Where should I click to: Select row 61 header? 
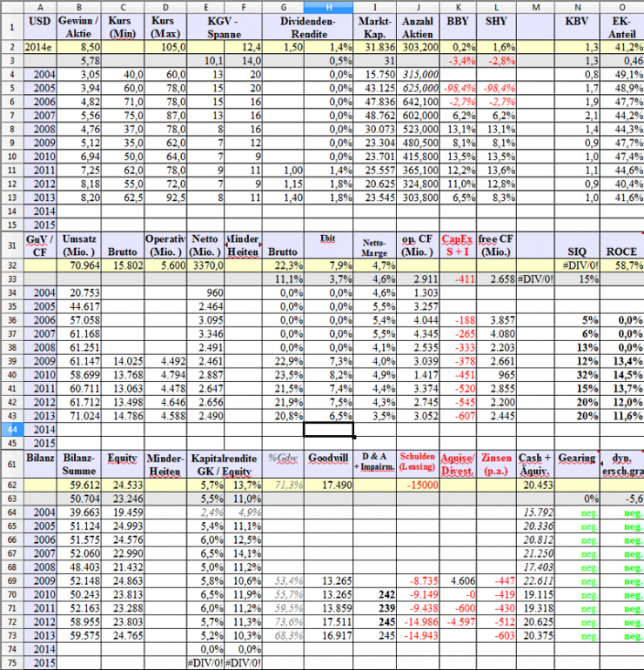click(12, 464)
